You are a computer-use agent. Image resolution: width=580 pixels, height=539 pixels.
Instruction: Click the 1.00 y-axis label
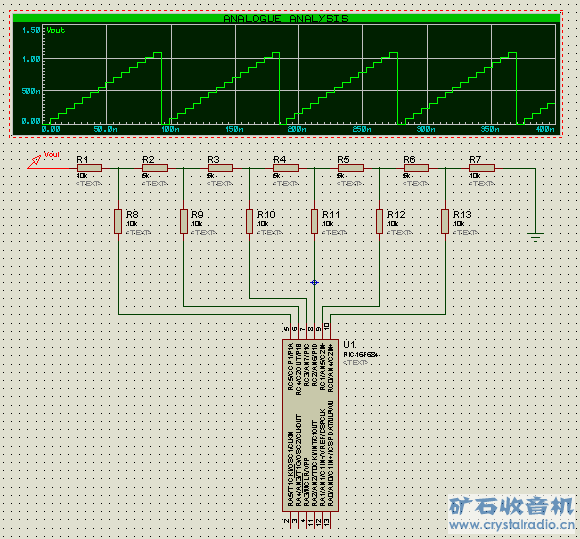(x=31, y=59)
